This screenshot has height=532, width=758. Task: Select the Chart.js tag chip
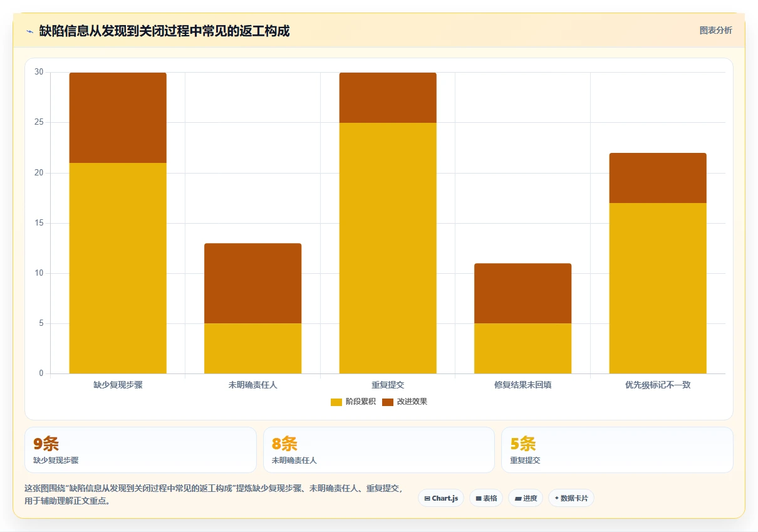pos(441,498)
